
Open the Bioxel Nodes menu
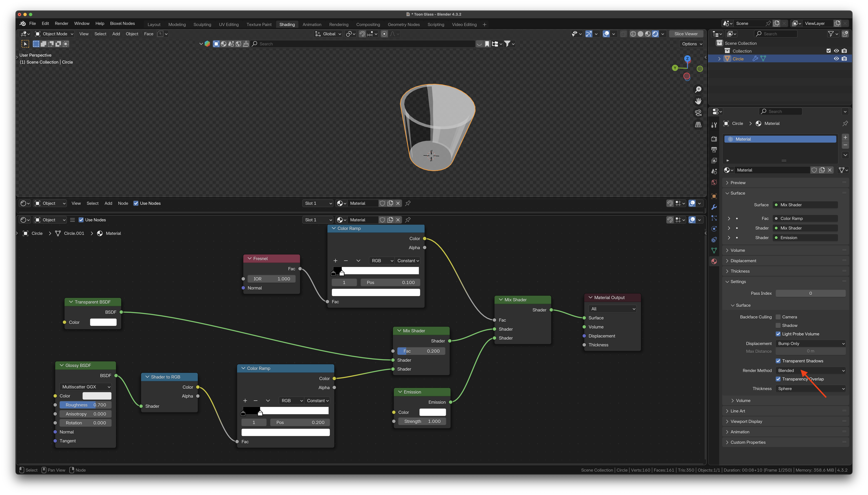coord(122,24)
